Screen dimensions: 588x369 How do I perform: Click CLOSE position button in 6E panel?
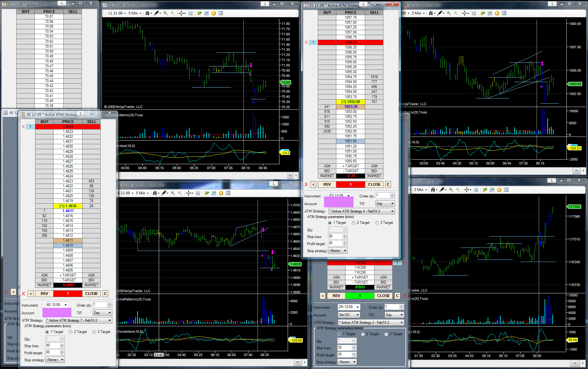click(91, 294)
